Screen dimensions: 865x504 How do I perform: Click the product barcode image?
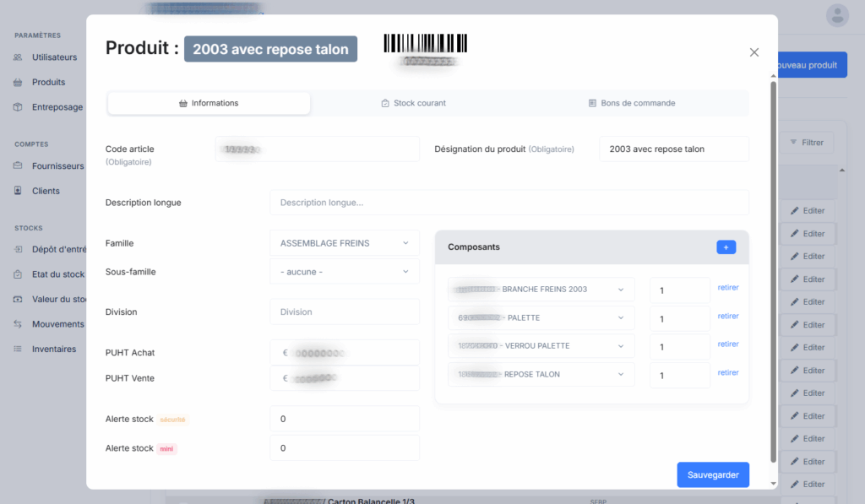pyautogui.click(x=425, y=44)
